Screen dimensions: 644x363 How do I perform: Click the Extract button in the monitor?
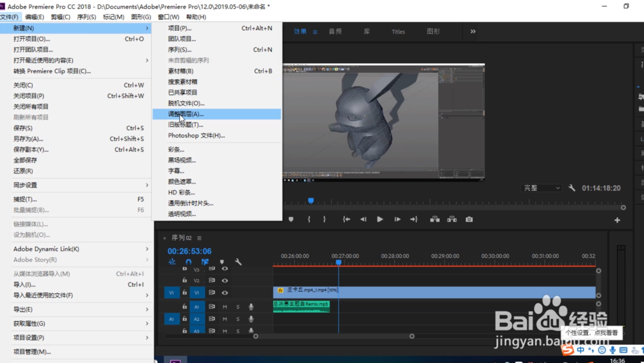tap(452, 219)
